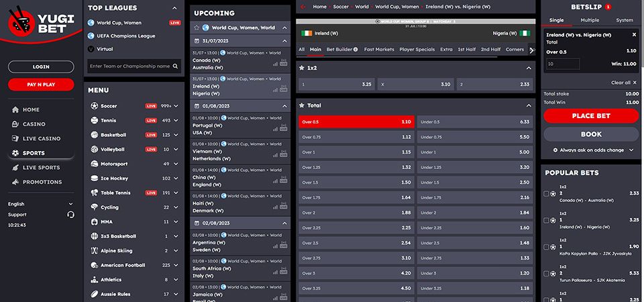Click the star next to Total market
This screenshot has width=644, height=302.
tap(302, 105)
